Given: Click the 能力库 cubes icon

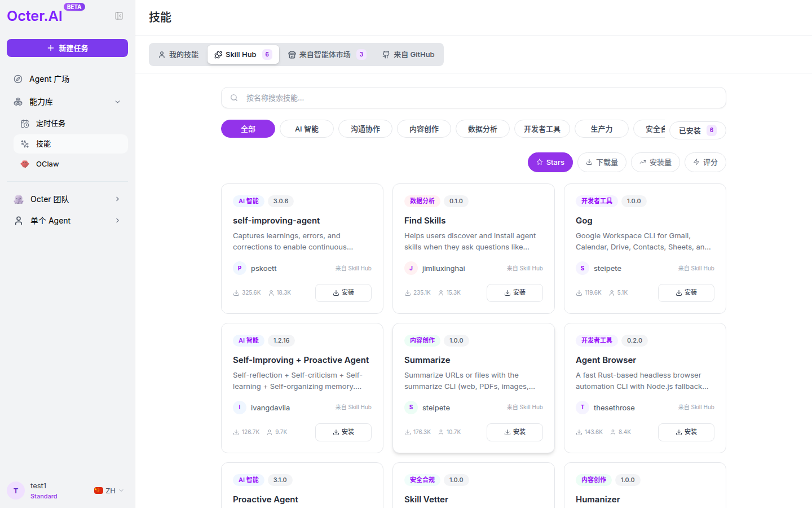Looking at the screenshot, I should point(18,102).
